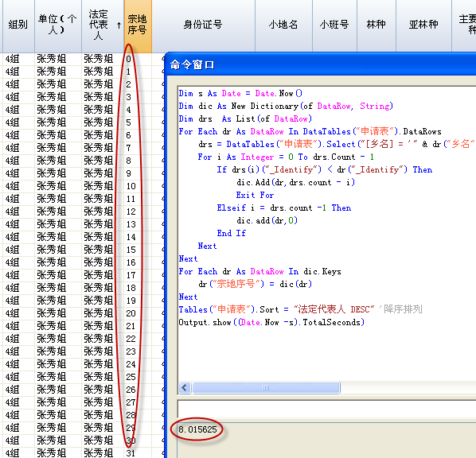Screen dimensions: 476x458
Task: Click the 4组 cell in the row numbered 18
Action: click(18, 288)
